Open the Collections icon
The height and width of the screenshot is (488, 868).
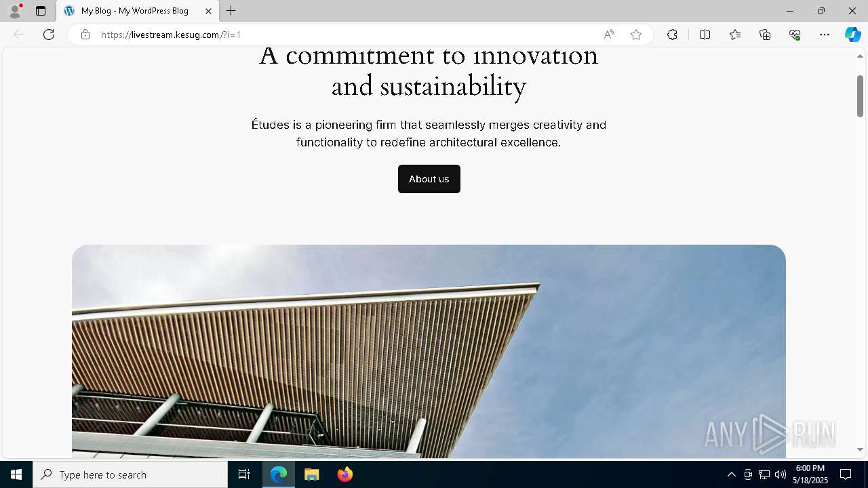point(765,35)
